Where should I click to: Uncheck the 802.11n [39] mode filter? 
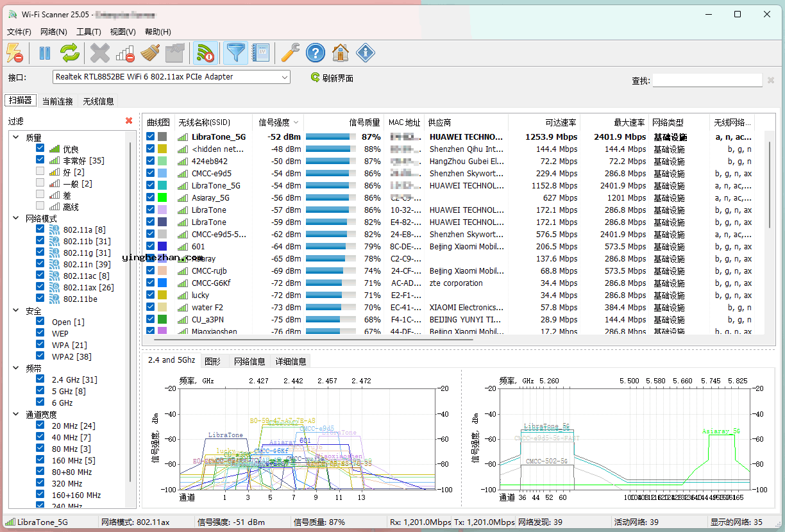point(40,264)
